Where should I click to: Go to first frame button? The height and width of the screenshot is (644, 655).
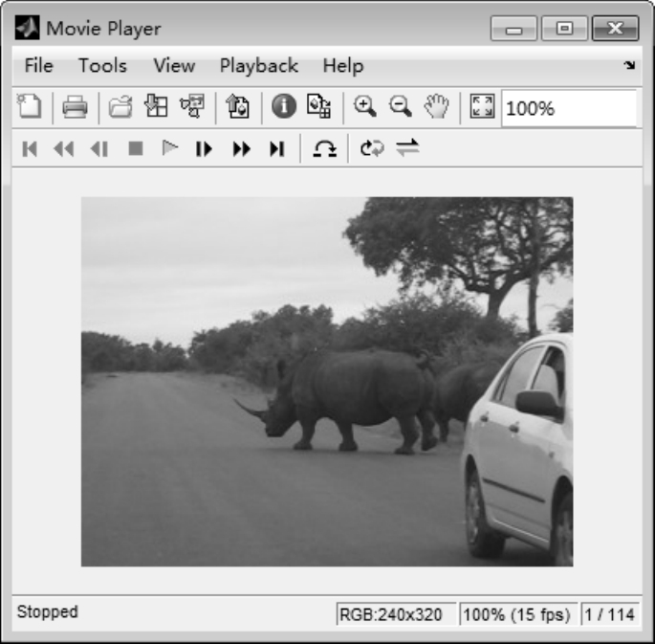(30, 148)
